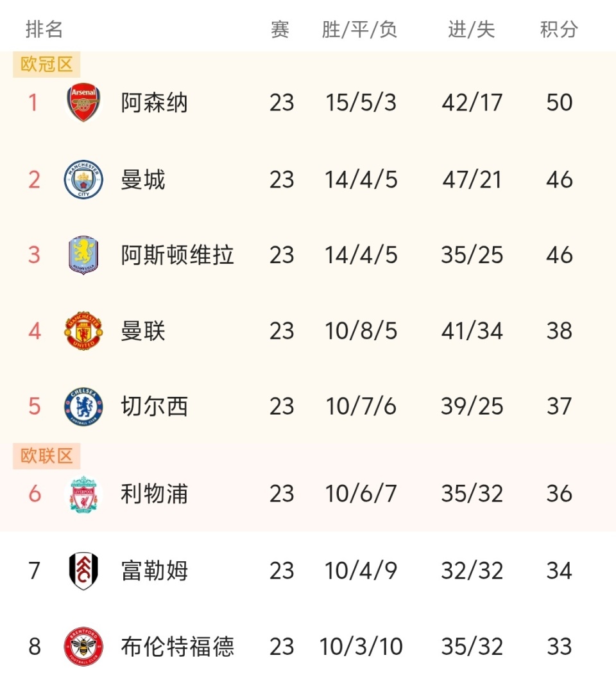Screen dimensions: 616x696
Task: Click the Arsenal club crest
Action: [x=83, y=103]
